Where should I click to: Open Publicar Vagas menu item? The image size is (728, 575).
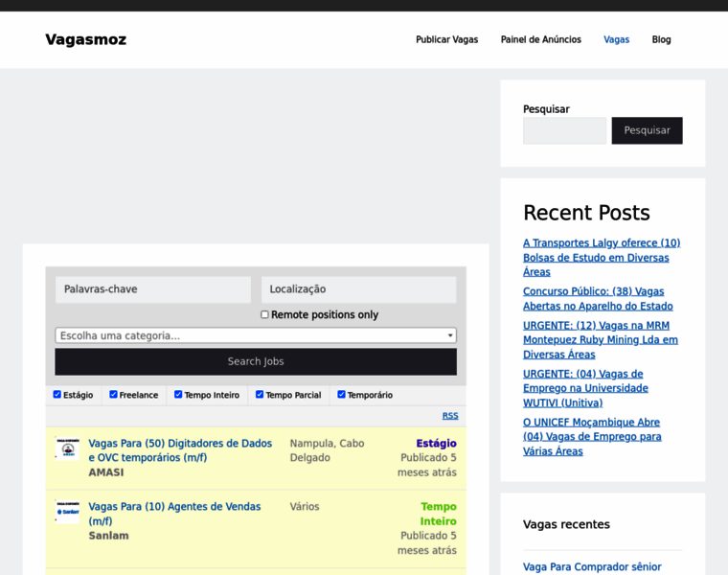coord(446,39)
